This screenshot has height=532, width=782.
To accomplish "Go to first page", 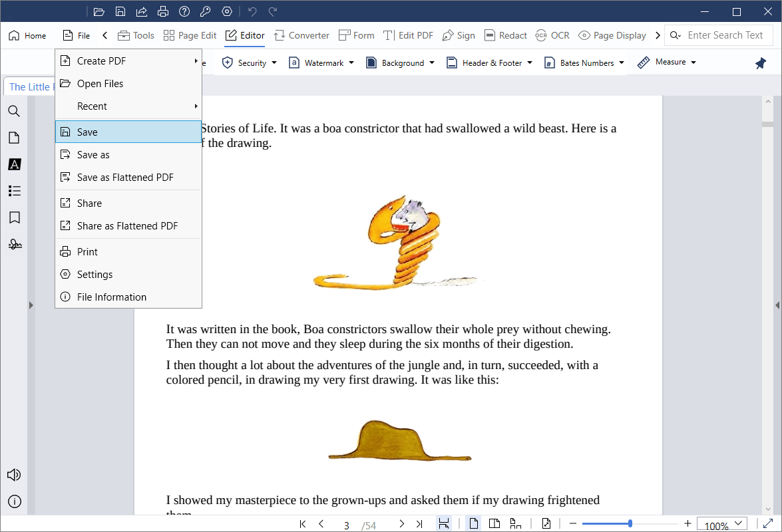I will (303, 523).
